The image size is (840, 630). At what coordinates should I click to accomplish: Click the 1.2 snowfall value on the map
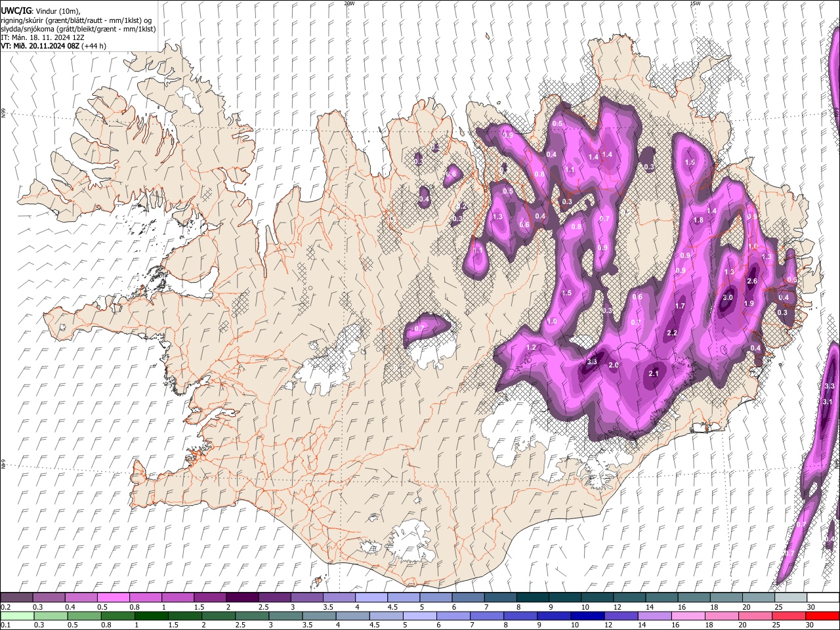(x=532, y=347)
